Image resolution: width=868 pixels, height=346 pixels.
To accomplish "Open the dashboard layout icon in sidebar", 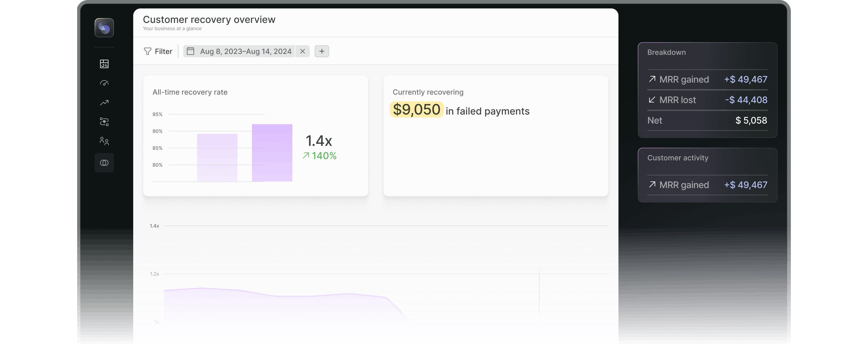I will coord(104,64).
